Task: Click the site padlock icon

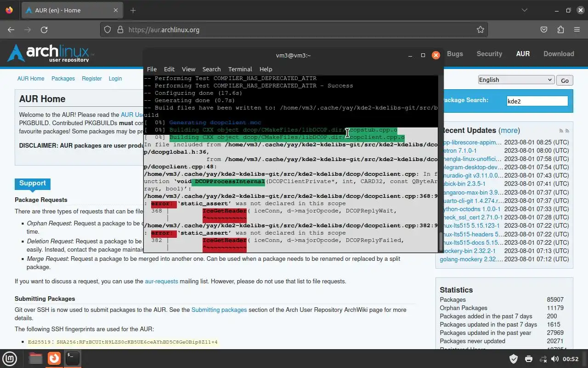Action: (x=120, y=29)
